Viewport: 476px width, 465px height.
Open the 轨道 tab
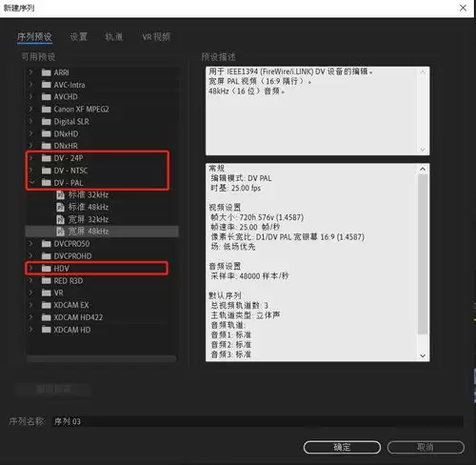pos(114,37)
